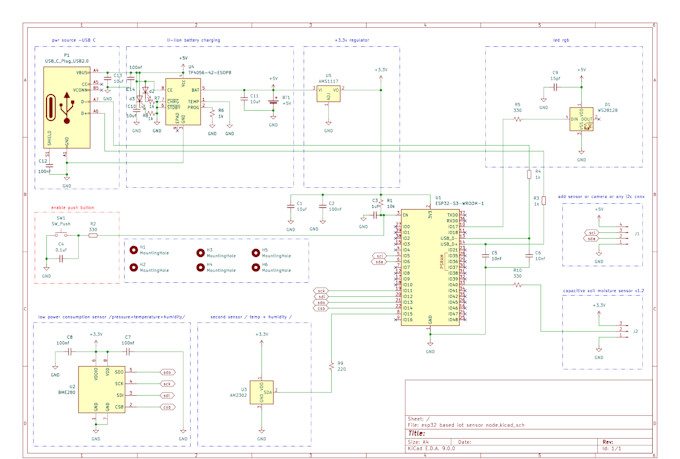Select the USB_C_Plug_USB2.0 connector symbol P1
Screen dimensions: 680x459
point(67,107)
